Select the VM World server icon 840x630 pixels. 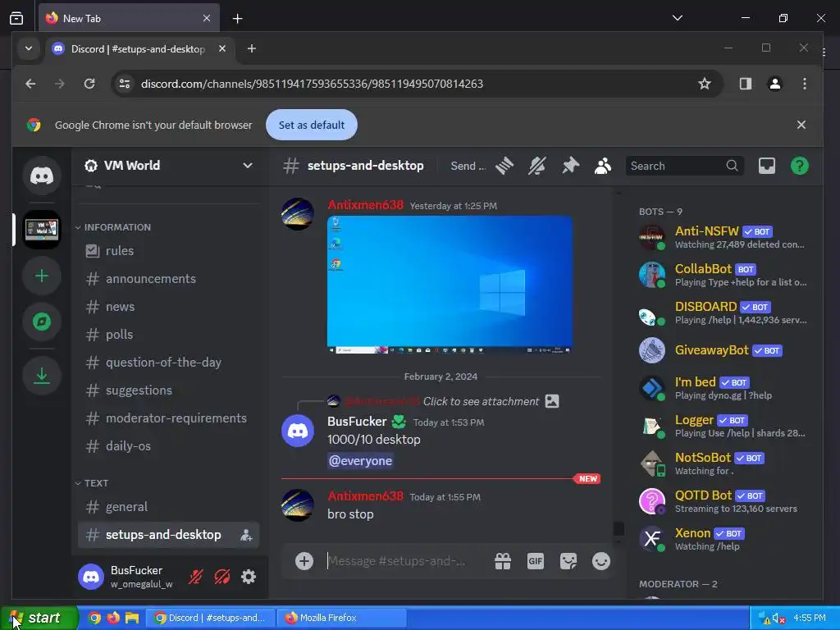click(x=42, y=230)
